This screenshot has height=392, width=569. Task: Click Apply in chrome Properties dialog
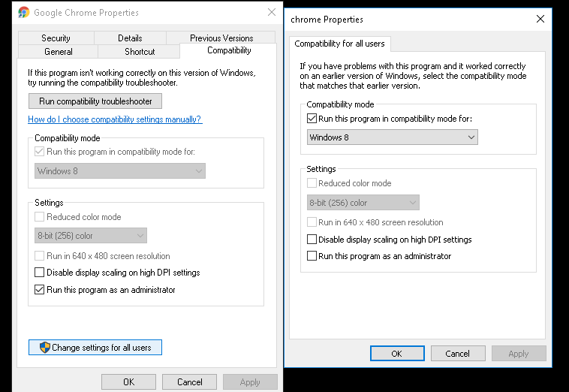click(519, 354)
